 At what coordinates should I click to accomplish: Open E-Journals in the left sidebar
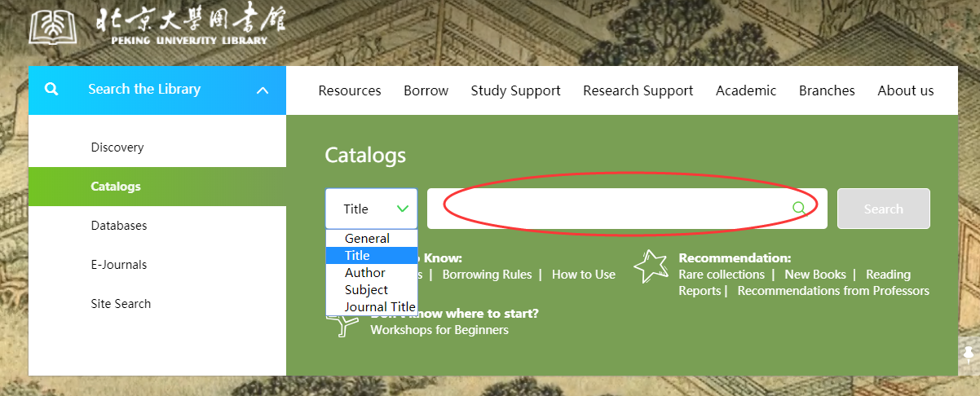click(157, 265)
